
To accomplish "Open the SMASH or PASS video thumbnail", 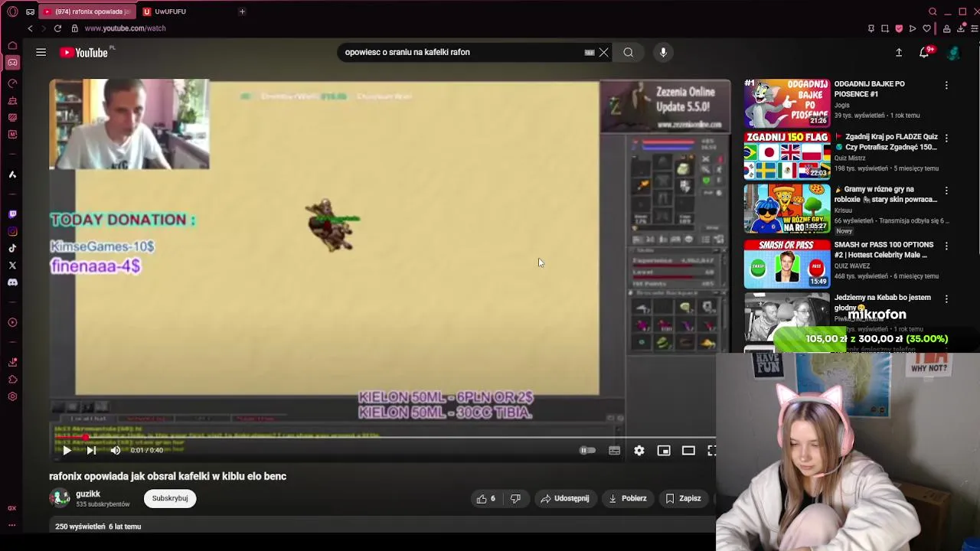I will (786, 263).
